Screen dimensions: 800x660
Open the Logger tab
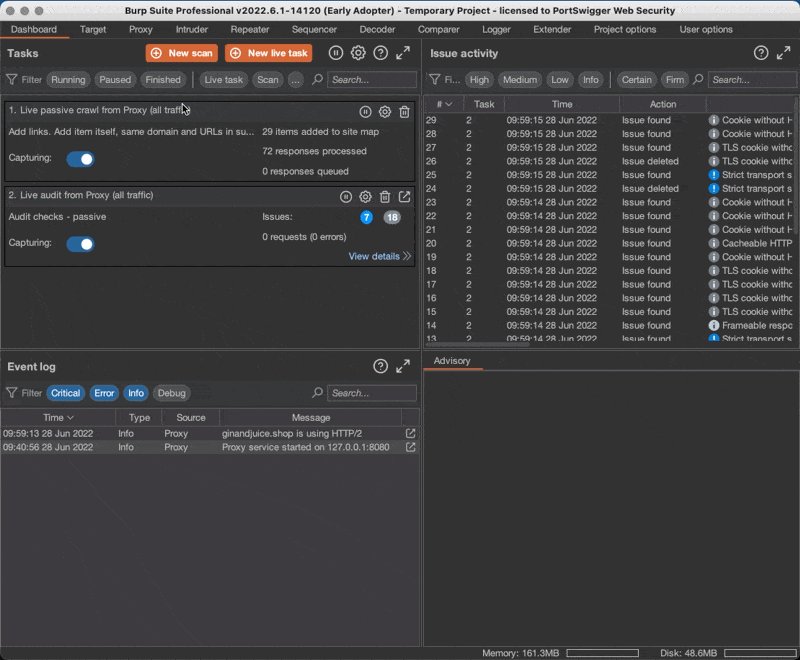496,30
